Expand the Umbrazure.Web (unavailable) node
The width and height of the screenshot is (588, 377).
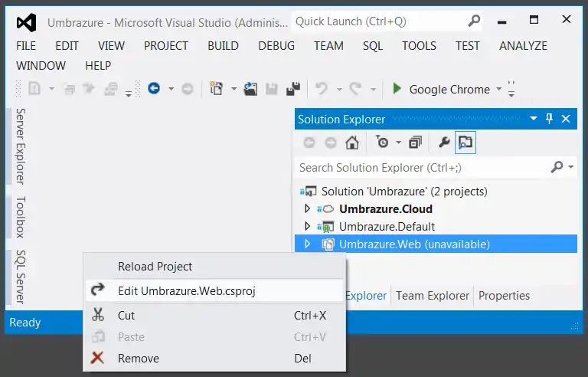pyautogui.click(x=307, y=244)
